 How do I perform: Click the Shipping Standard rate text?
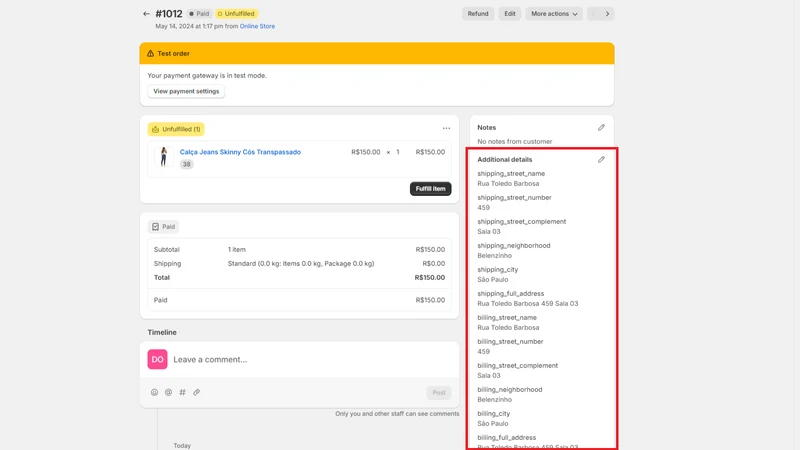pos(301,264)
